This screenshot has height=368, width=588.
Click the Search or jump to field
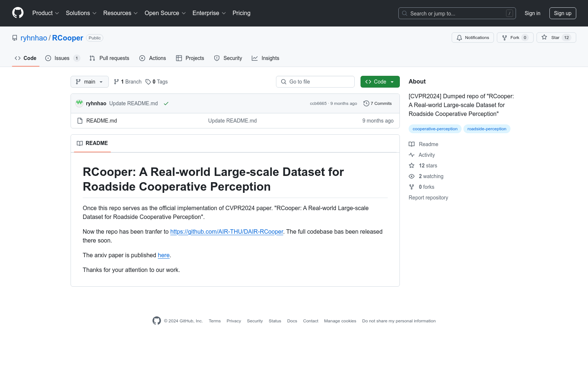(x=457, y=13)
